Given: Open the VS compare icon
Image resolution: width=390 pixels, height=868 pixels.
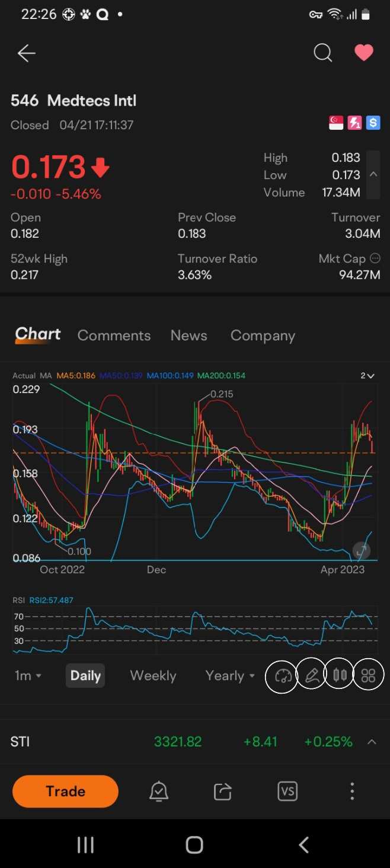Looking at the screenshot, I should pyautogui.click(x=287, y=792).
